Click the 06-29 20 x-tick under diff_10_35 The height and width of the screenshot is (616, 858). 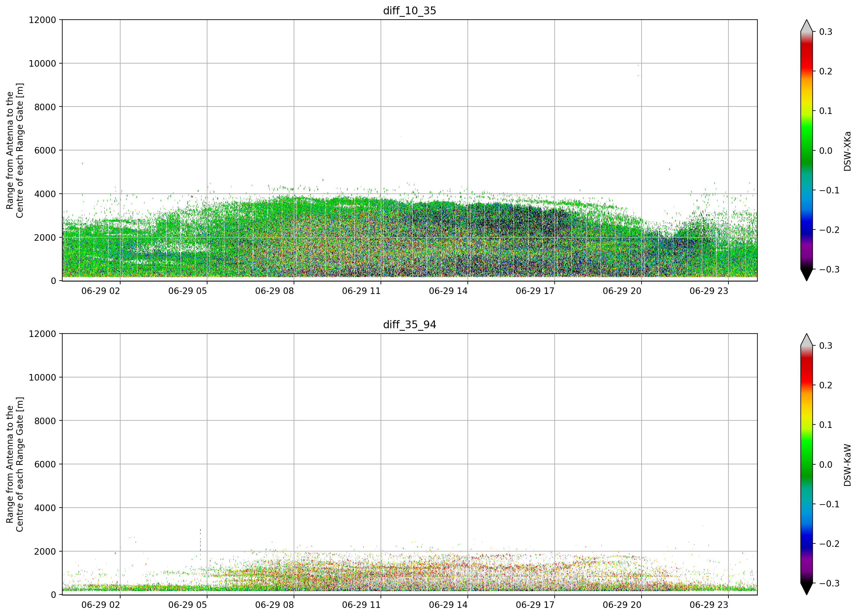(622, 291)
